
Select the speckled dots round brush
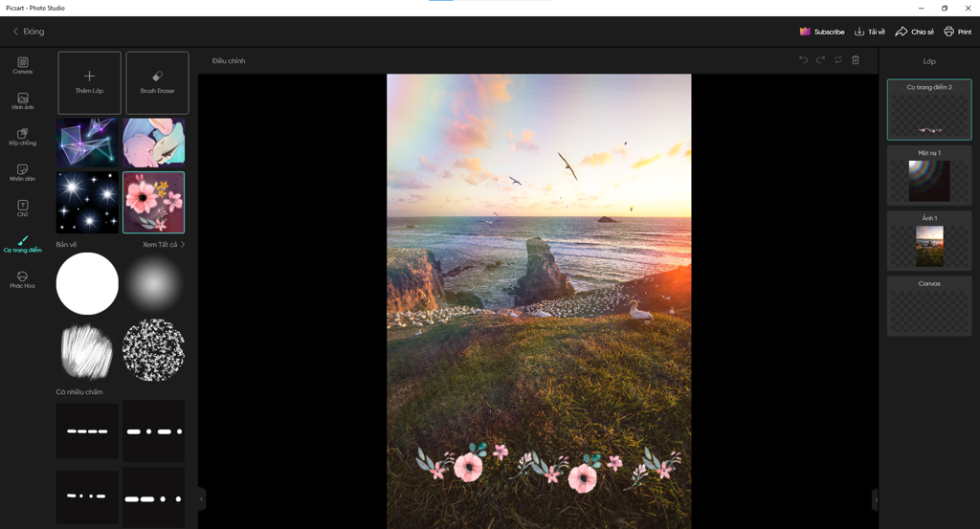(x=154, y=350)
